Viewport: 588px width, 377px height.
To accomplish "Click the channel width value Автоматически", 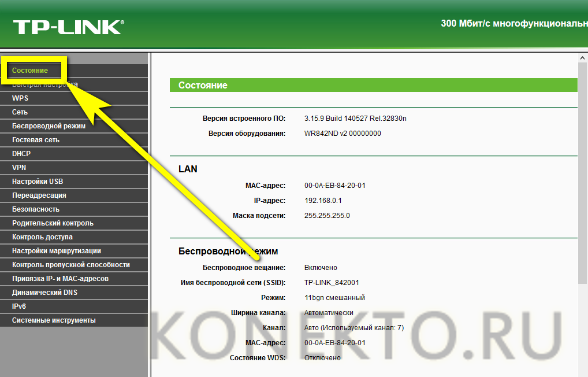I will tap(329, 312).
